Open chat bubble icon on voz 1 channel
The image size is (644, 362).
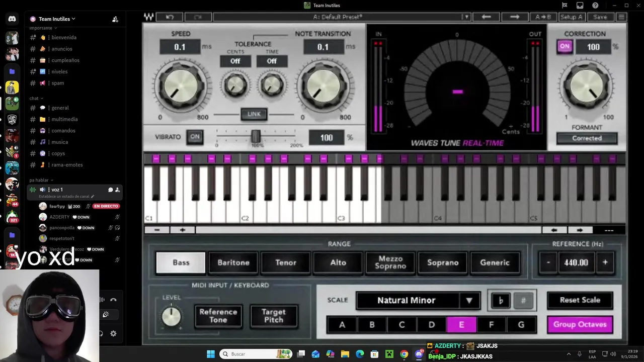point(110,190)
